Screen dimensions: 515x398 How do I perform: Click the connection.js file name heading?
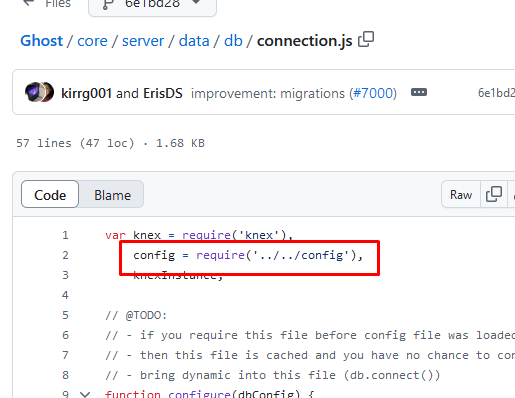pos(304,41)
